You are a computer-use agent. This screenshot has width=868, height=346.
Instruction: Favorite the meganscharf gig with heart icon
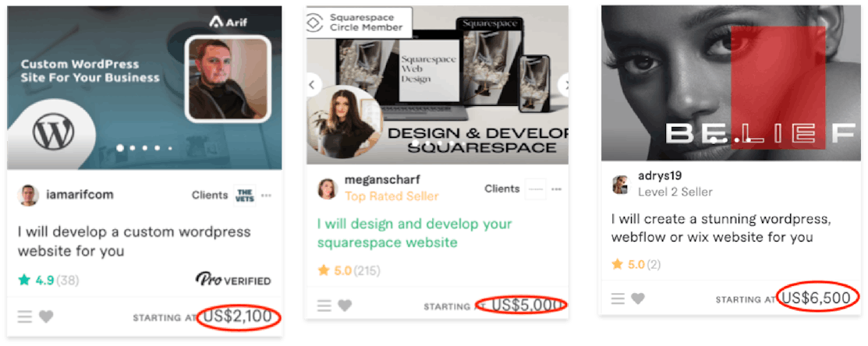(x=345, y=305)
